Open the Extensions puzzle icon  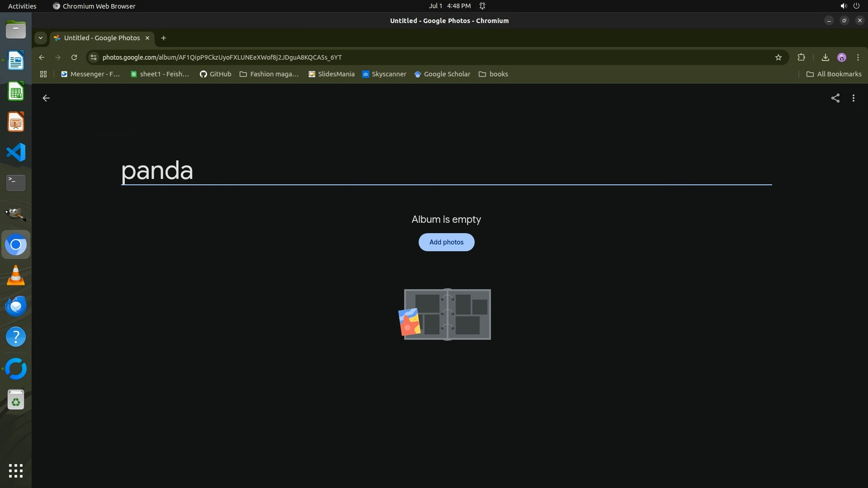[x=801, y=57]
